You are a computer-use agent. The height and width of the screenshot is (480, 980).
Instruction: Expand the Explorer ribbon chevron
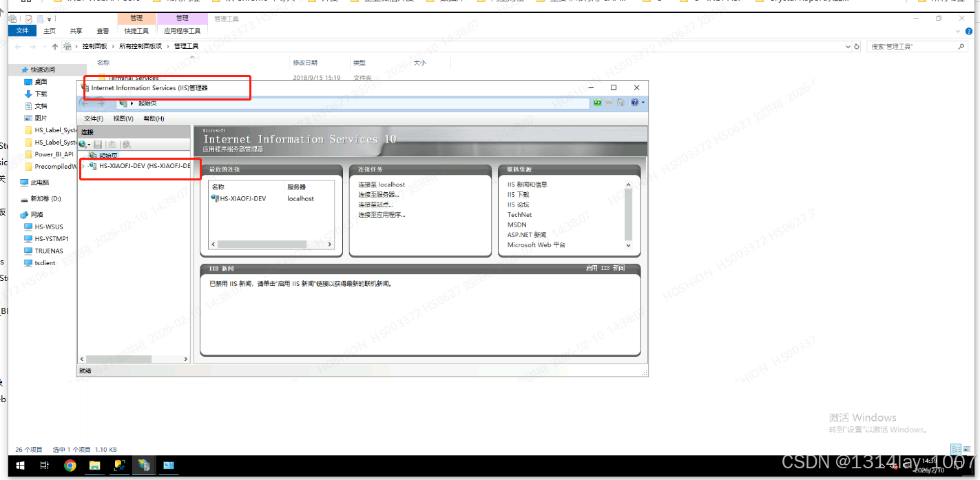[x=958, y=30]
